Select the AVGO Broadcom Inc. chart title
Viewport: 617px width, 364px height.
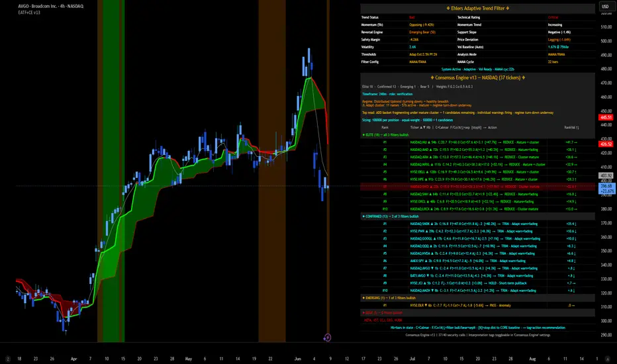click(x=51, y=7)
